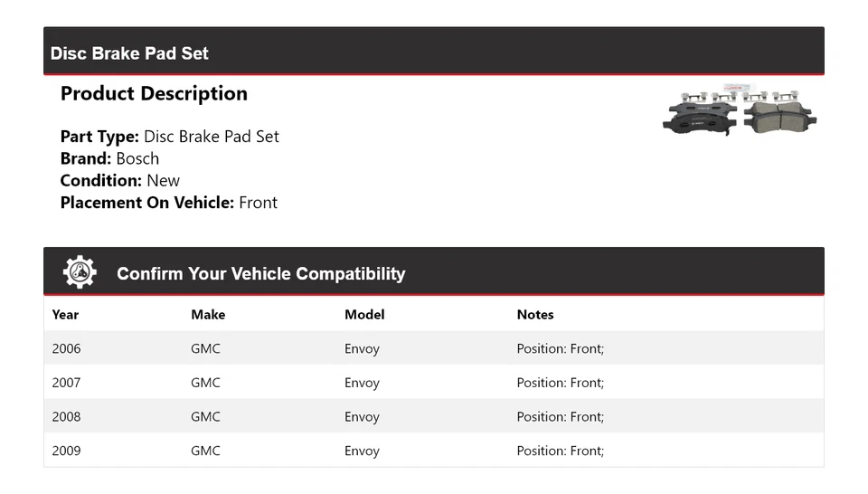This screenshot has width=868, height=494.
Task: Open the brake pad product thumbnail
Action: pos(739,113)
